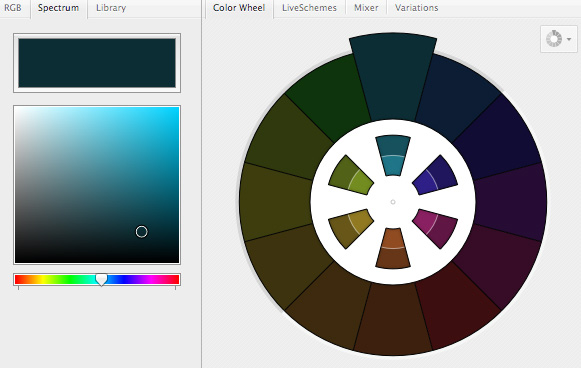Open the Variations tab

tap(416, 8)
